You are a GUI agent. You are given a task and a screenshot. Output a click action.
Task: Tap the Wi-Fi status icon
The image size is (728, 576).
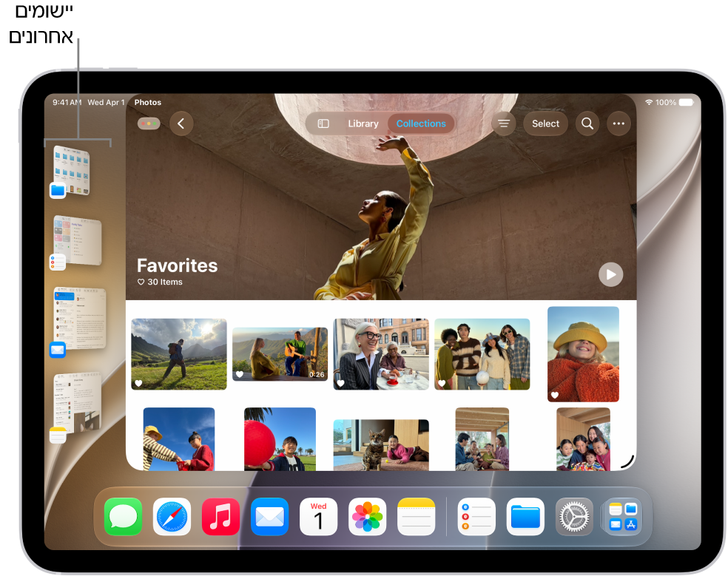pos(649,102)
